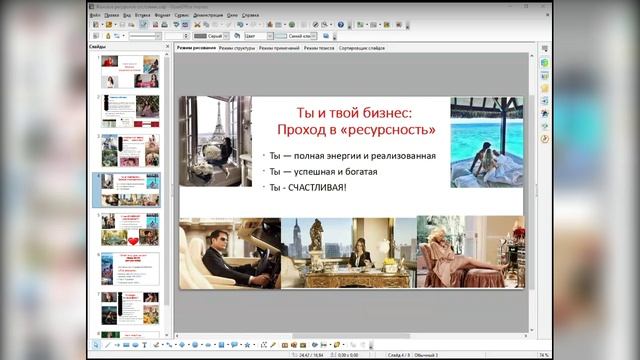Open the Демонстрация menu
This screenshot has width=640, height=360.
(x=208, y=15)
